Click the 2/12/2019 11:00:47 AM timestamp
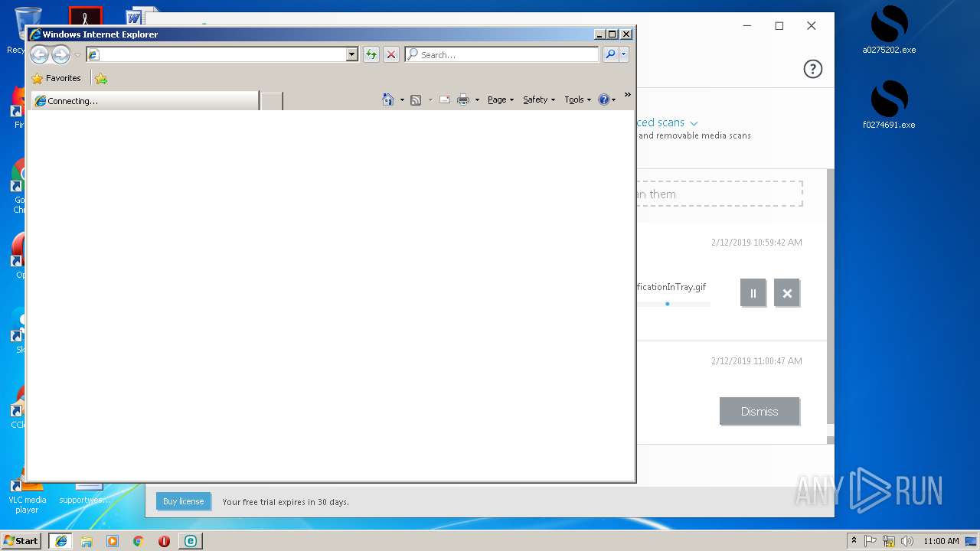Image resolution: width=980 pixels, height=551 pixels. click(756, 361)
